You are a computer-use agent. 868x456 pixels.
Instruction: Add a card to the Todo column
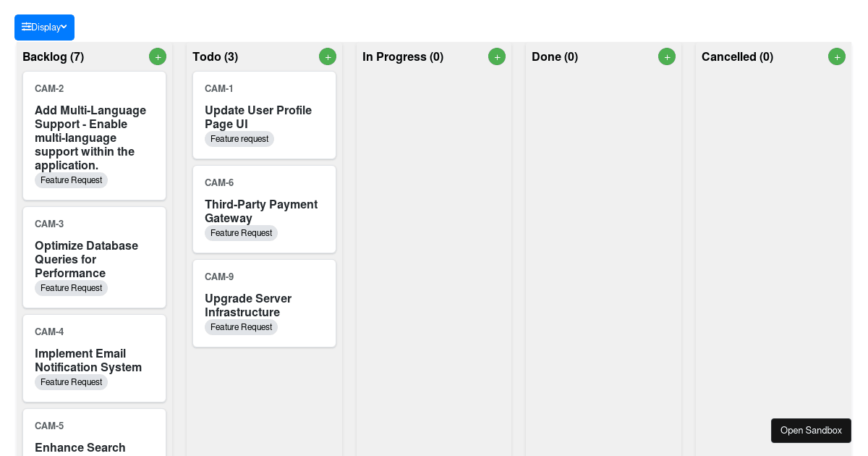click(328, 56)
